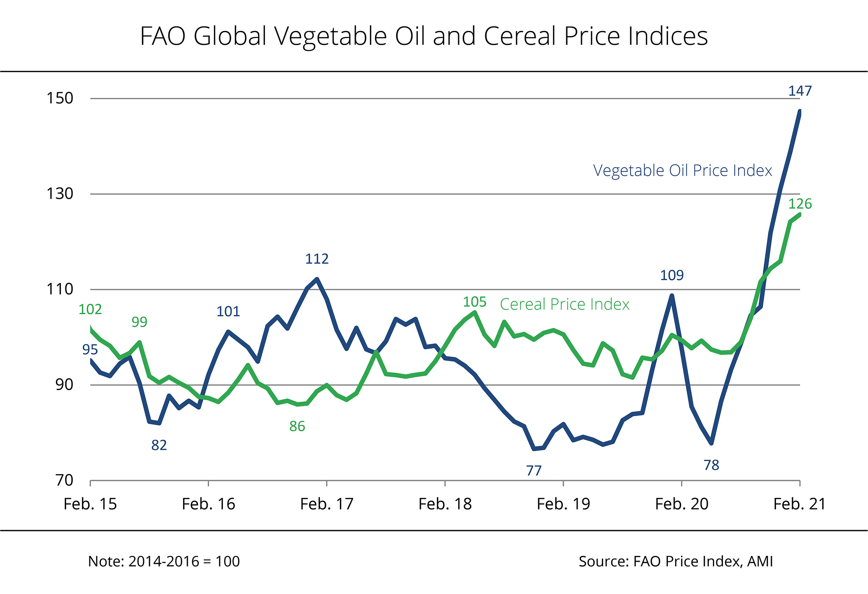Click the chart title text
Screen dimensions: 868x594
click(424, 36)
